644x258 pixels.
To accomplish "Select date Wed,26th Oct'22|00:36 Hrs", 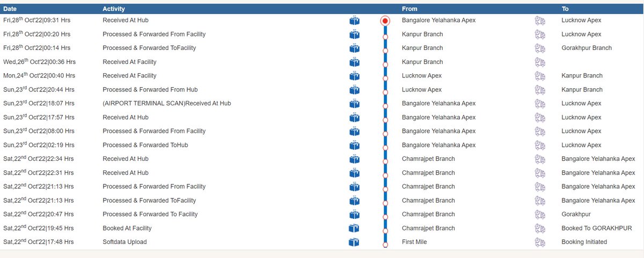I will coord(39,62).
